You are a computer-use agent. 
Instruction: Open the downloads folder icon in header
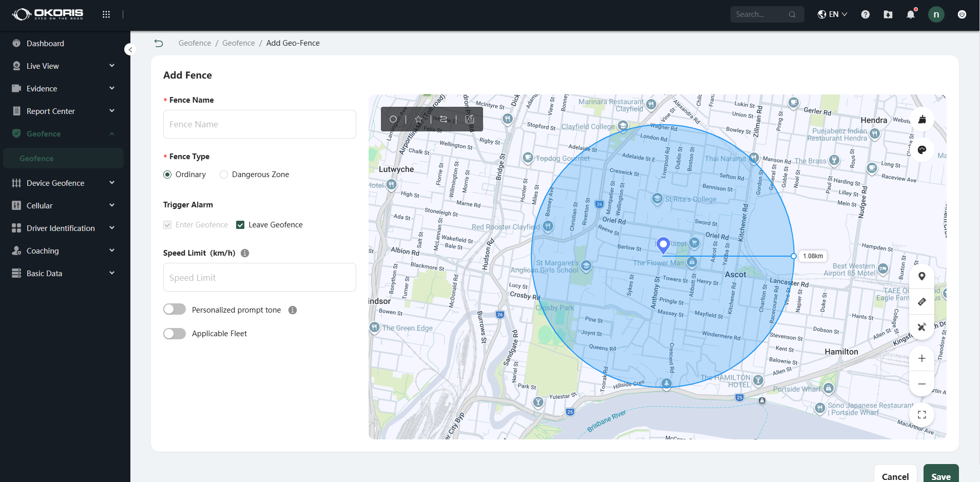888,14
